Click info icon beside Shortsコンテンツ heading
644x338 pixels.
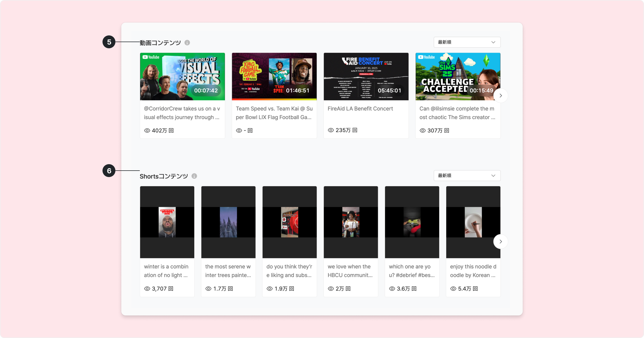194,176
